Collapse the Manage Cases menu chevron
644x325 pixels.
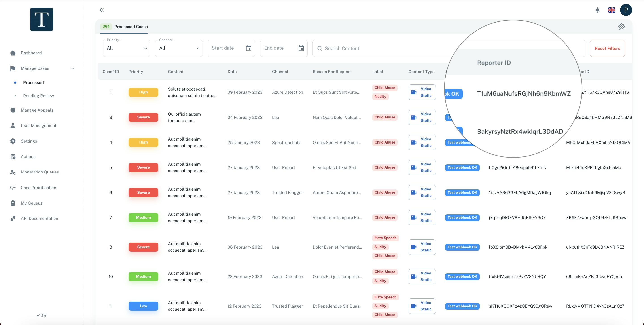click(72, 68)
